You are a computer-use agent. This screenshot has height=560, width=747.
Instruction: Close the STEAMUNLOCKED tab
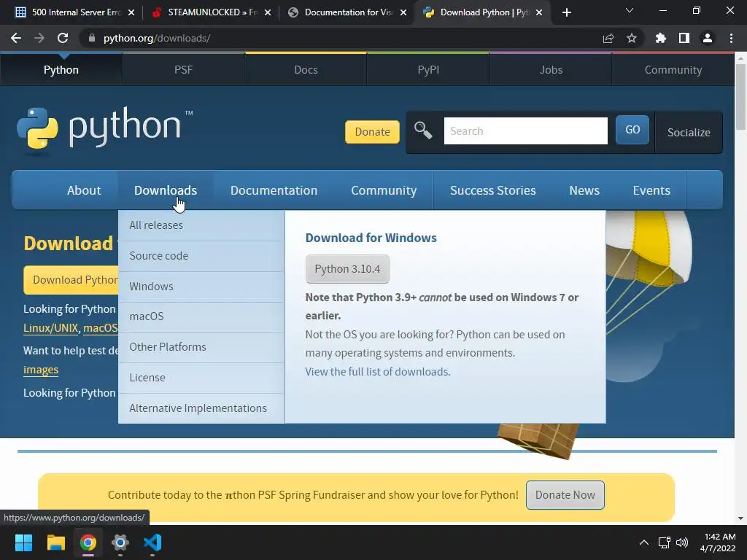[x=268, y=12]
